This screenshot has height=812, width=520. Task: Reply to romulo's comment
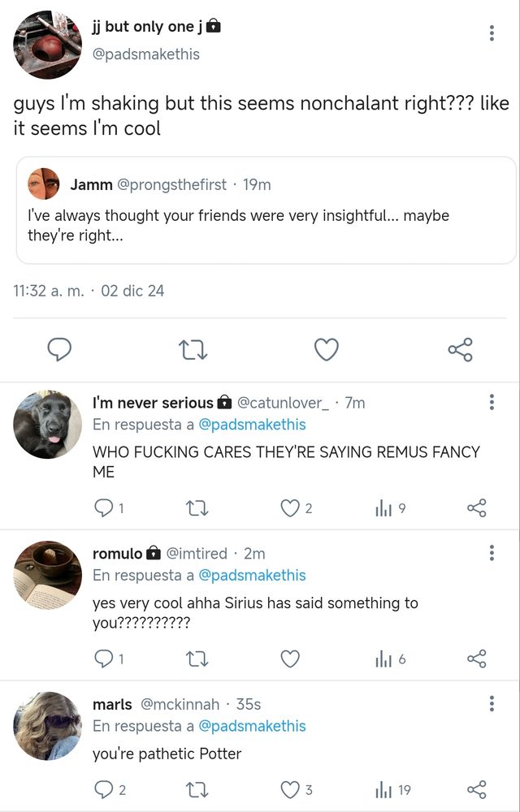point(104,659)
